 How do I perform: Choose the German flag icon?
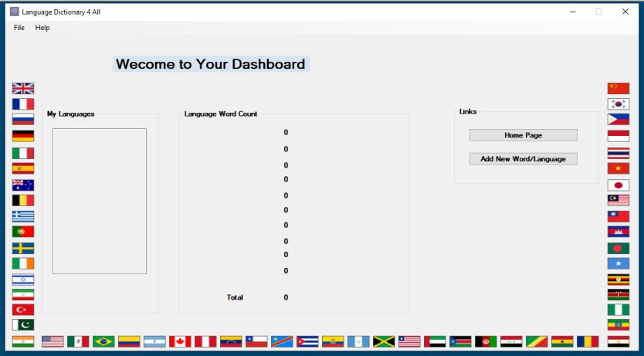pyautogui.click(x=22, y=136)
